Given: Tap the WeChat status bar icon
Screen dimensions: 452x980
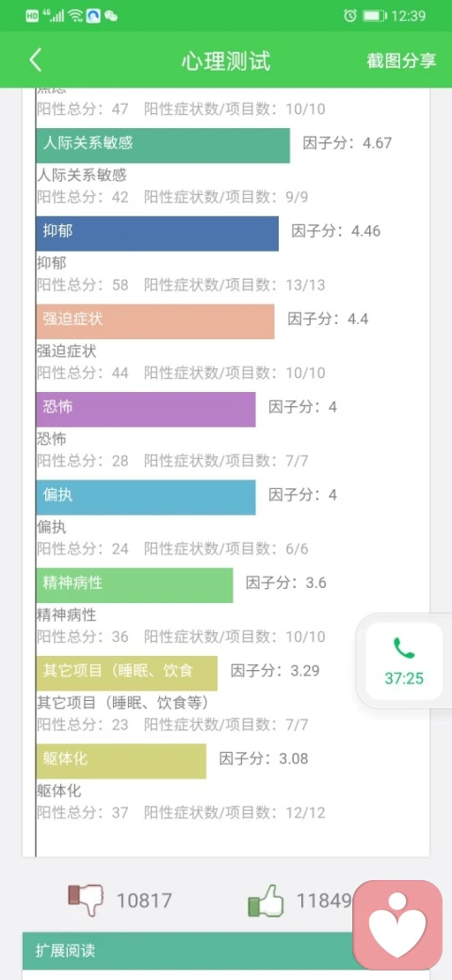Looking at the screenshot, I should (111, 16).
